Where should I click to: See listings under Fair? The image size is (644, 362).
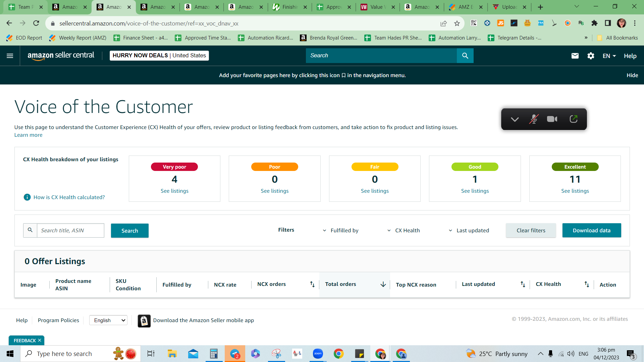pyautogui.click(x=375, y=191)
